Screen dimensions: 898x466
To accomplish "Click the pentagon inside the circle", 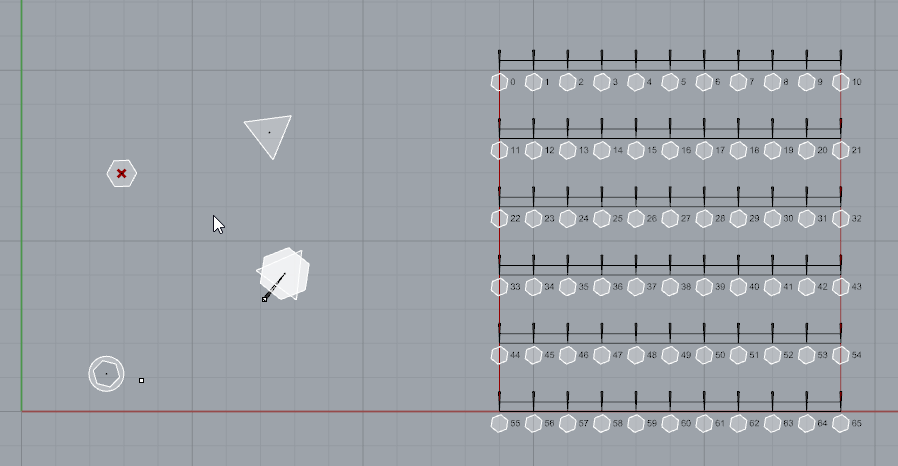I will (x=107, y=374).
